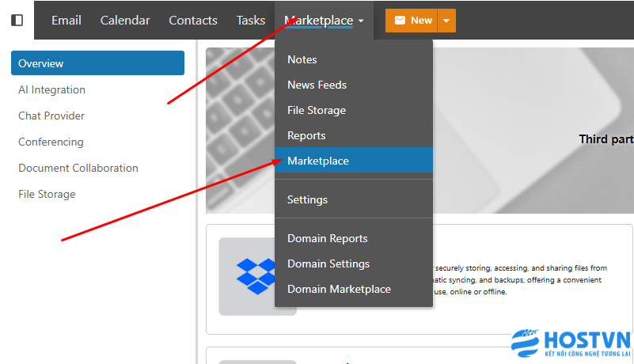
Task: Open Settings from the dropdown menu
Action: (x=307, y=199)
